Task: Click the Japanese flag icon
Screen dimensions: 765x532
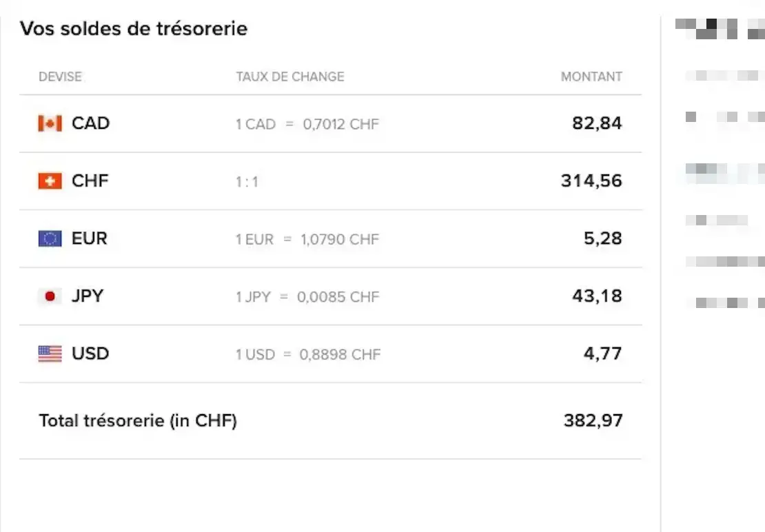Action: click(x=50, y=297)
